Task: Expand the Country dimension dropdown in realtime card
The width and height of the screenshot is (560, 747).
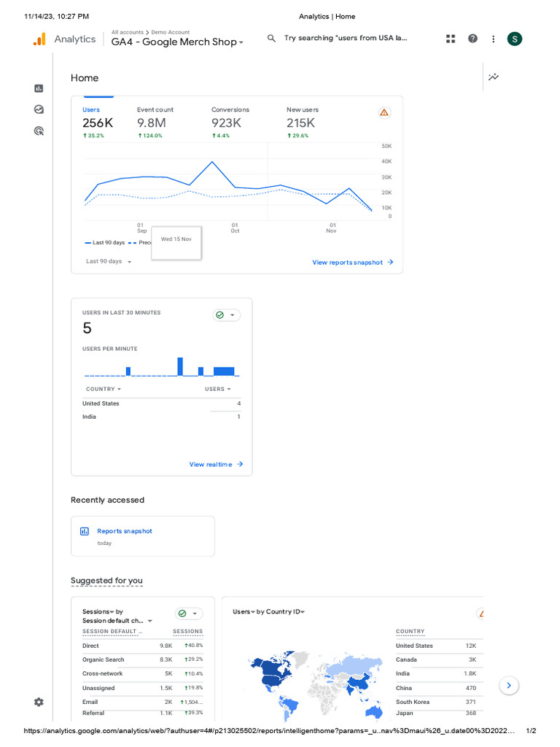Action: (104, 389)
